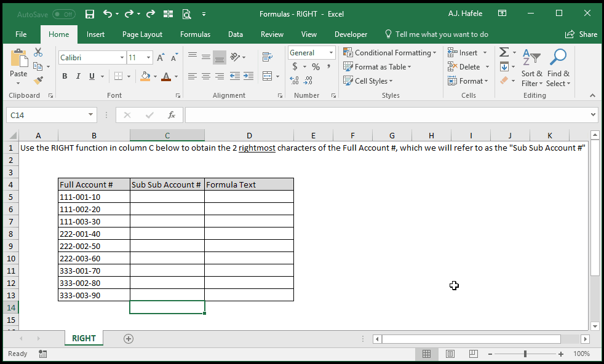604x364 pixels.
Task: Add new sheet with plus button
Action: tap(129, 339)
